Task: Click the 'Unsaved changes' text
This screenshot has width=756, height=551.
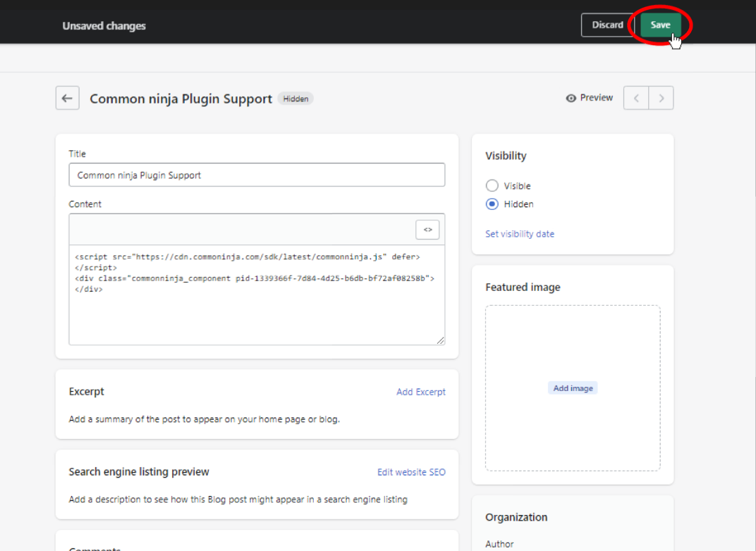Action: (104, 26)
